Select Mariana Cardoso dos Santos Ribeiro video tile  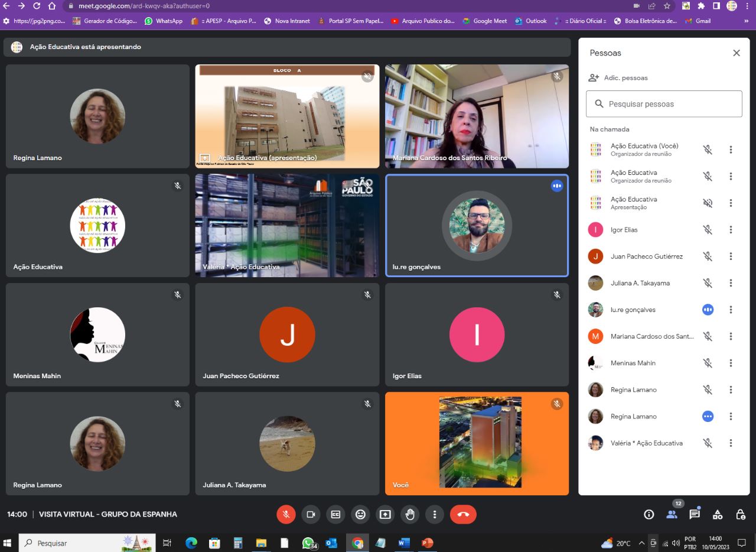point(477,116)
